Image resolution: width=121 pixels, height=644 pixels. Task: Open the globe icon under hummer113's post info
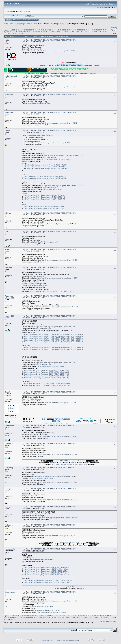tap(9, 458)
